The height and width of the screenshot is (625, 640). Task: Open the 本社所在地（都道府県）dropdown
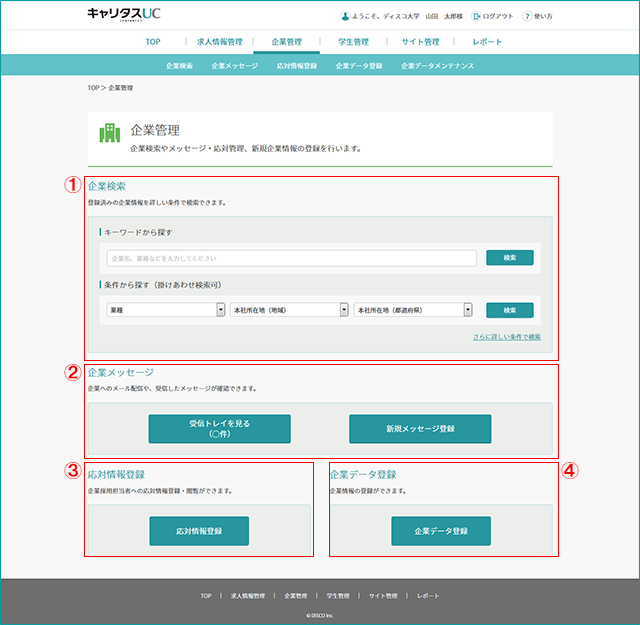coord(413,310)
